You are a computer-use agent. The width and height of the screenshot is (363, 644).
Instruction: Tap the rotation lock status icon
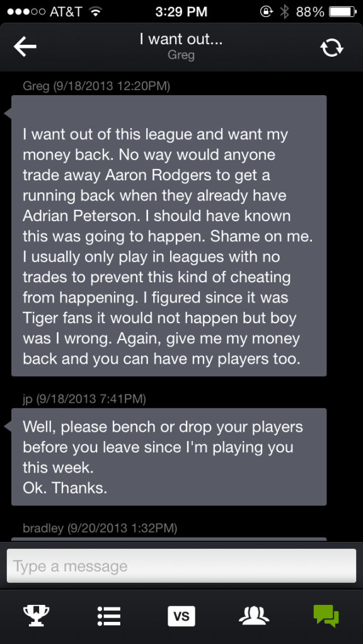[266, 12]
